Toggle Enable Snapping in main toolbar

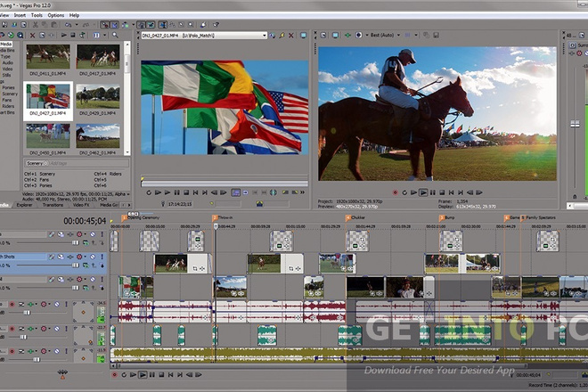pos(104,25)
